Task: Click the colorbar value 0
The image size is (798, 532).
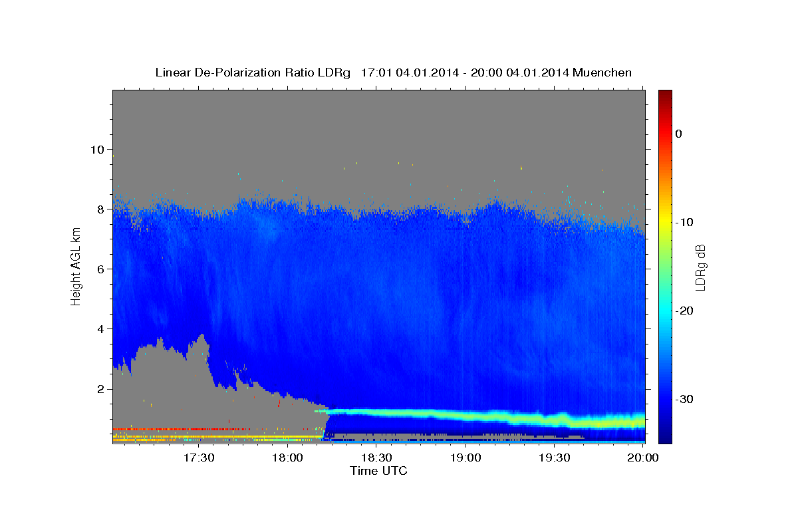Action: tap(678, 134)
